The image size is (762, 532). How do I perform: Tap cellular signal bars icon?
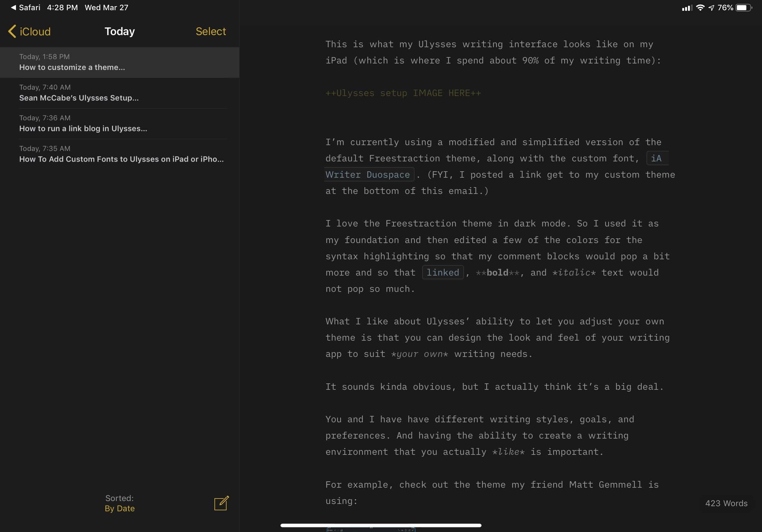click(685, 8)
